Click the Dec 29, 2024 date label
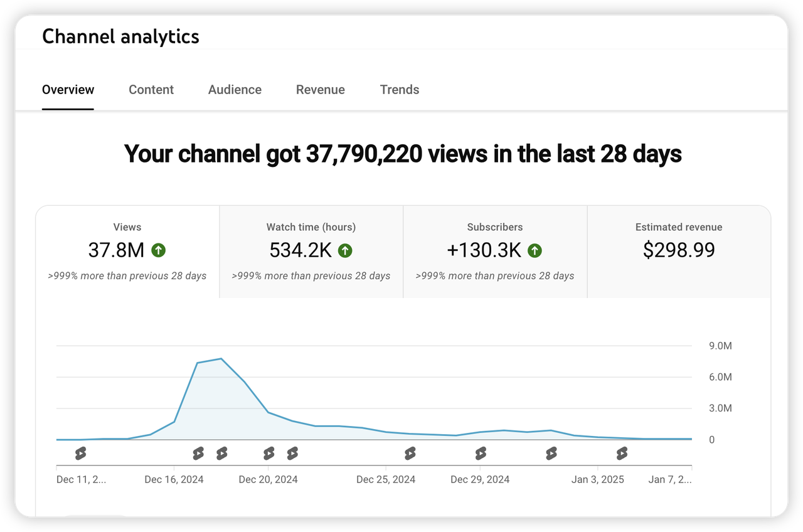The height and width of the screenshot is (532, 803). point(480,479)
